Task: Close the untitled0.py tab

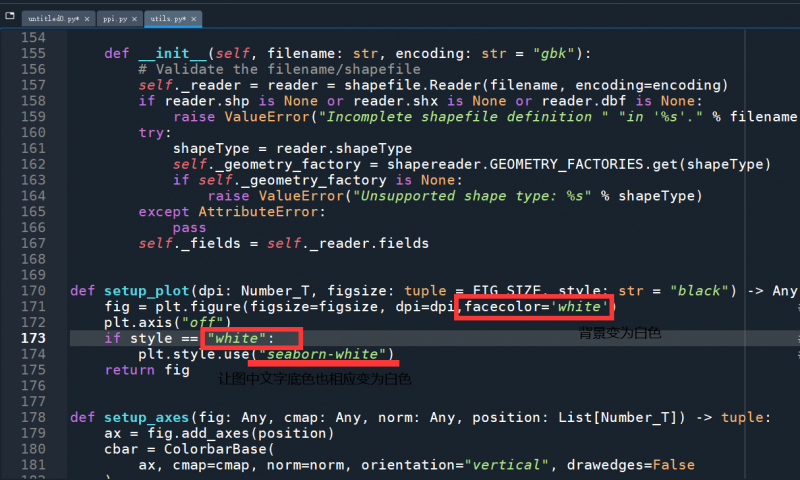Action: [86, 19]
